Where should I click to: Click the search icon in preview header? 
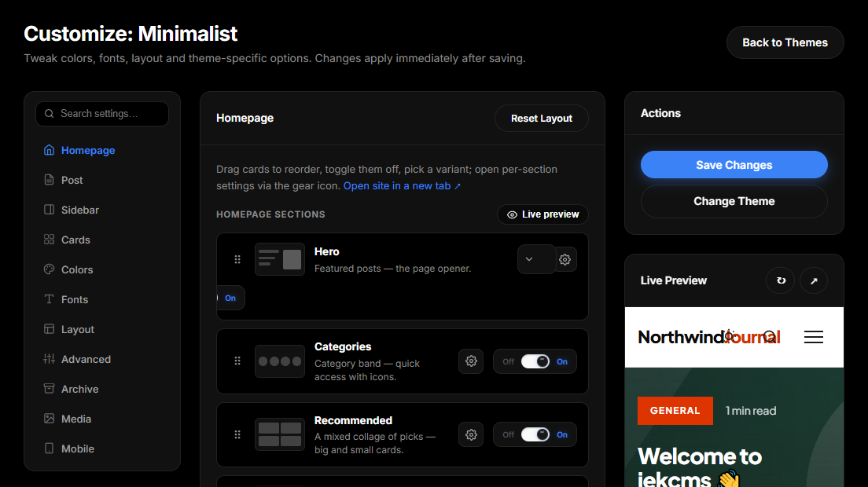pyautogui.click(x=769, y=336)
